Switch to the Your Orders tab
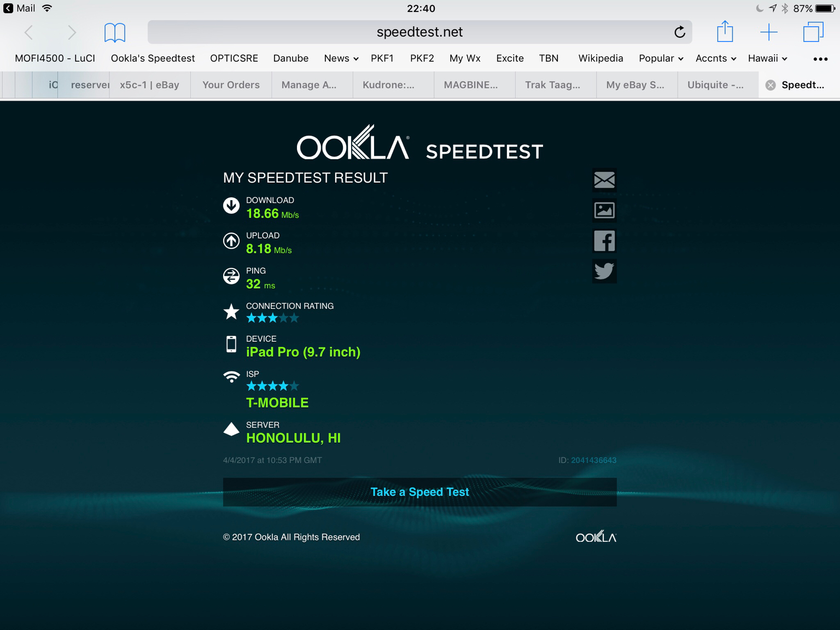840x630 pixels. [x=231, y=85]
